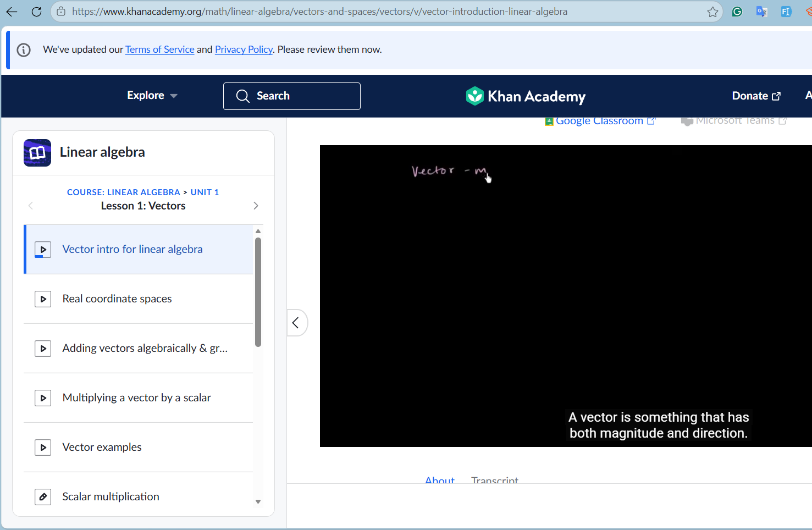Go to previous lesson using left chevron
Viewport: 812px width, 530px height.
(x=31, y=206)
